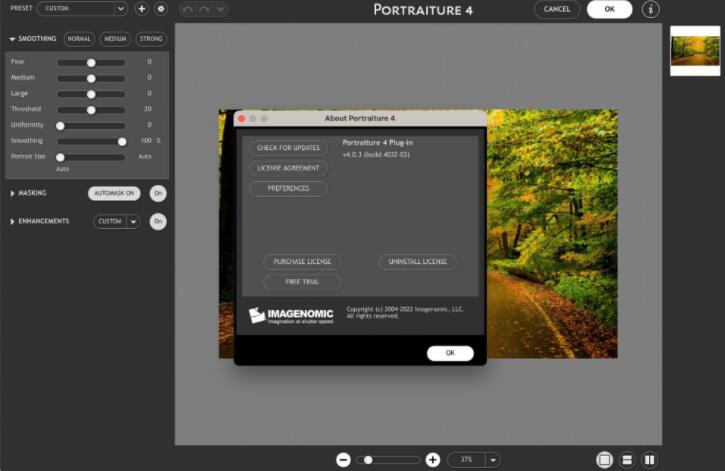Select Strong smoothing preset
This screenshot has width=725, height=471.
151,39
